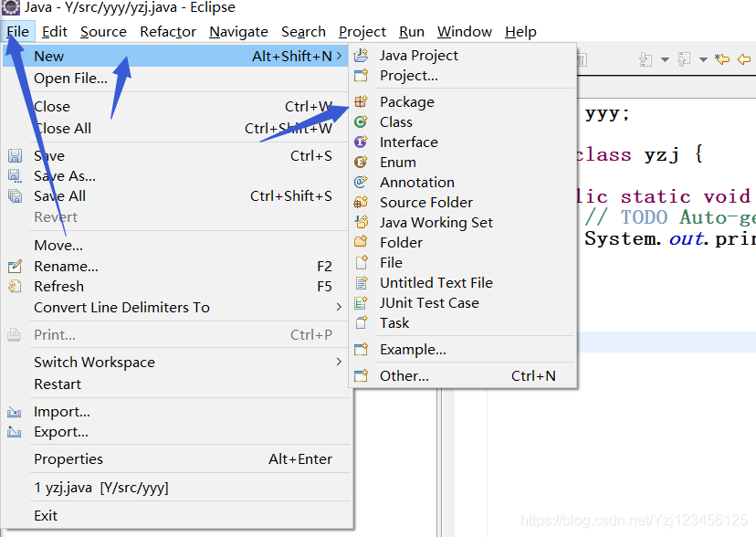Open the Window menu
This screenshot has height=537, width=756.
465,32
